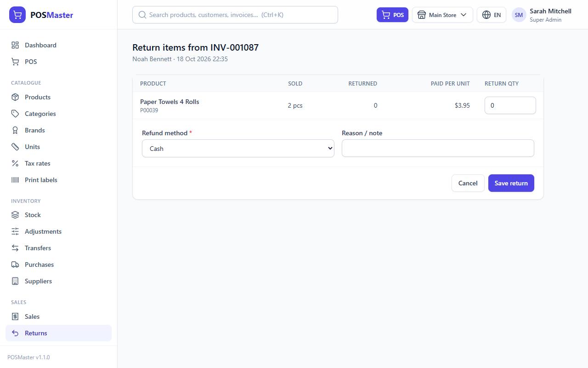Viewport: 588px width, 368px height.
Task: Select the Paper Towels 4 Rolls text
Action: 170,102
